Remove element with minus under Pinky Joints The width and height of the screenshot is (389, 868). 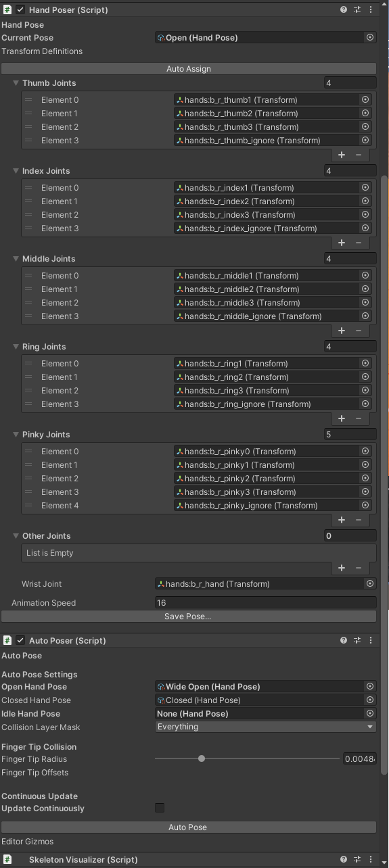tap(359, 520)
